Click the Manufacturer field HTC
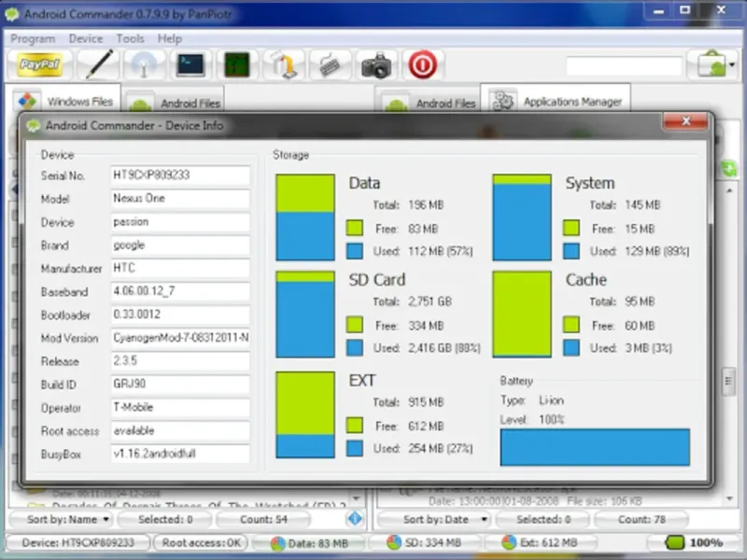The height and width of the screenshot is (560, 747). [180, 268]
